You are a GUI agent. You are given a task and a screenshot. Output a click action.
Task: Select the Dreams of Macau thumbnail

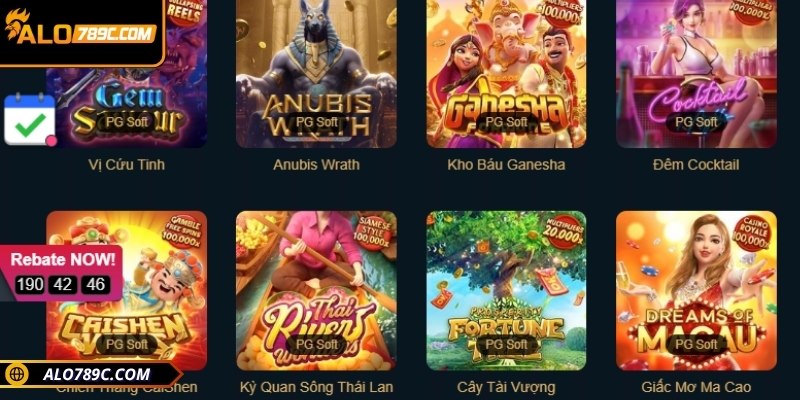(696, 290)
